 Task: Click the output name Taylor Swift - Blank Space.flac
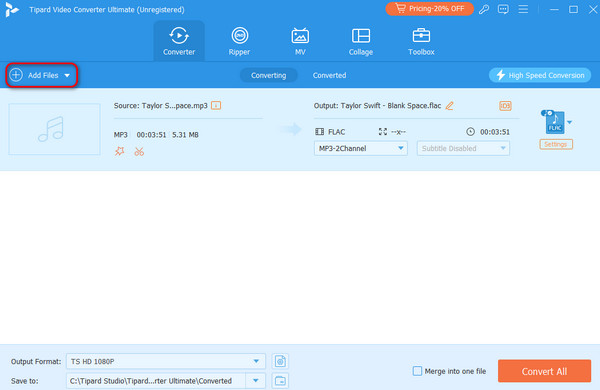tap(391, 106)
